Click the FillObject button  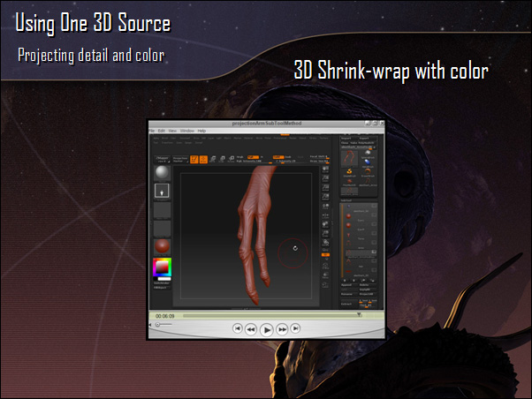click(x=162, y=288)
